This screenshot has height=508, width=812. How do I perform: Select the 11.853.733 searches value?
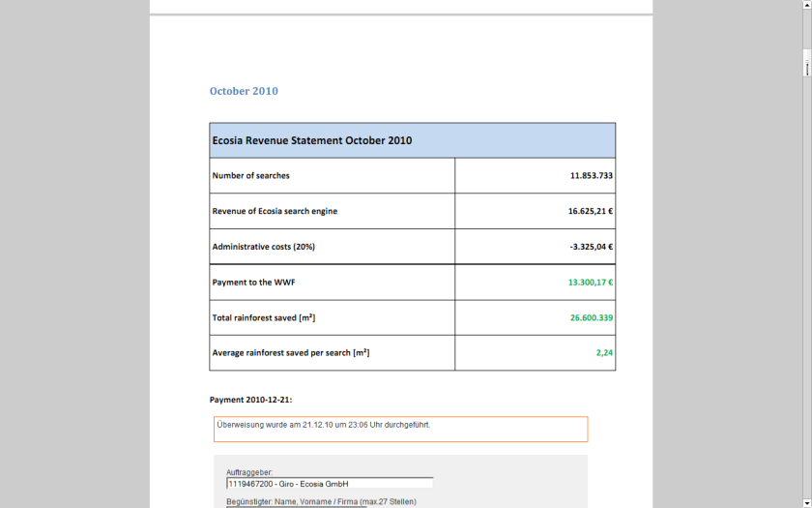point(591,176)
